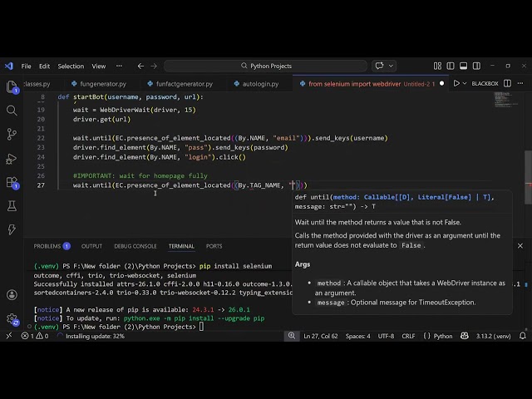Open notifications bell in status bar
This screenshot has width=532, height=399.
pyautogui.click(x=523, y=336)
